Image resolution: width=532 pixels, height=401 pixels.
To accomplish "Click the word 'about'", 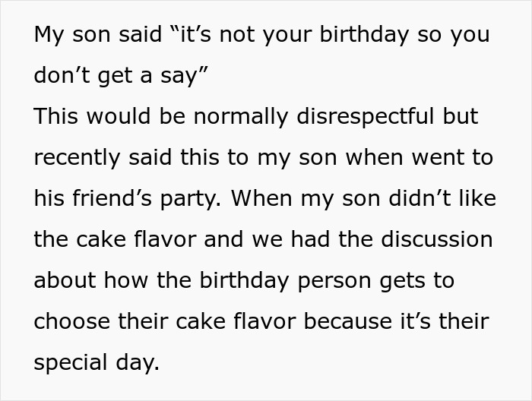I will click(64, 281).
